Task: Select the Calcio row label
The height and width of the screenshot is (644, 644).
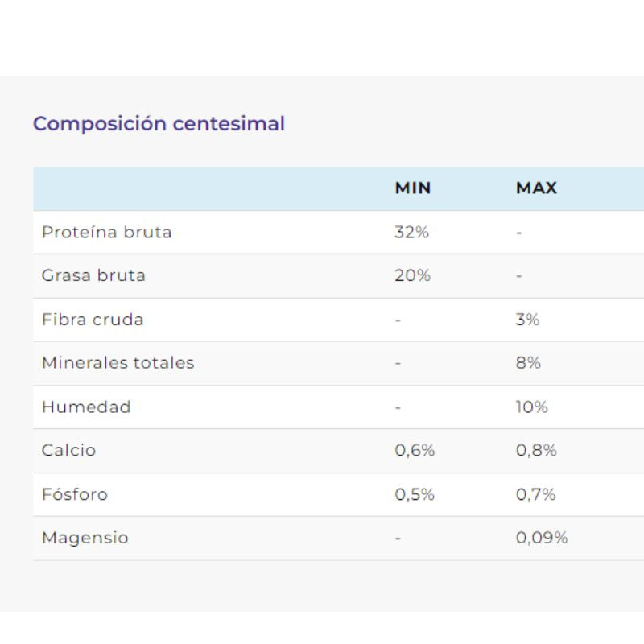Action: 68,450
